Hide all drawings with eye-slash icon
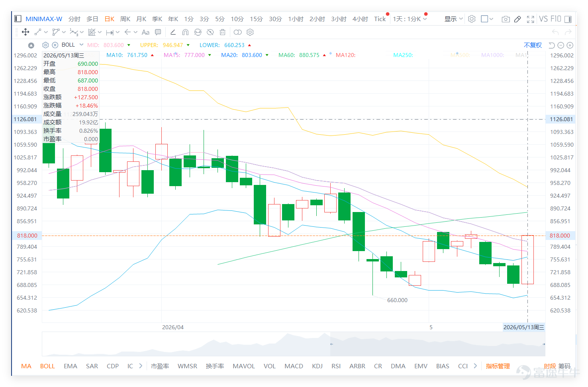The width and height of the screenshot is (588, 387). point(210,32)
